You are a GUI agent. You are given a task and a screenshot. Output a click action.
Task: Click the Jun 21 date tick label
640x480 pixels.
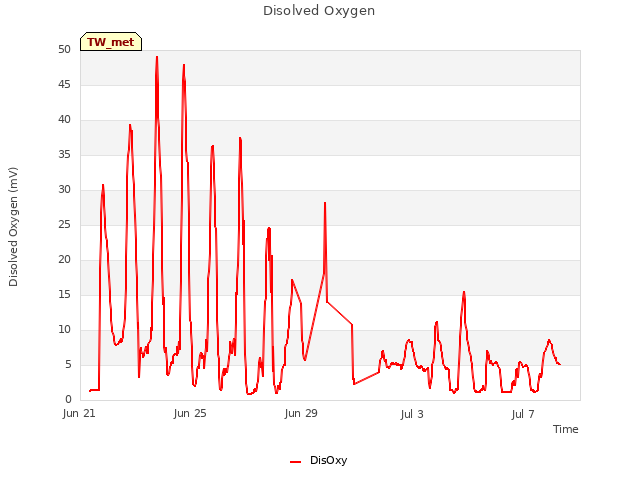(x=79, y=413)
